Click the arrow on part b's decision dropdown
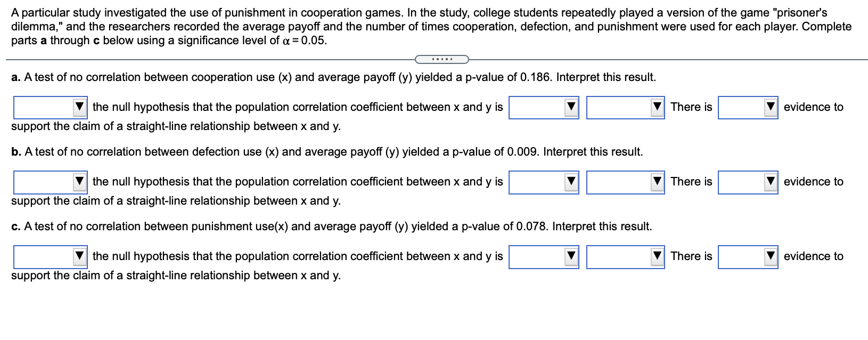This screenshot has height=340, width=868. point(80,182)
